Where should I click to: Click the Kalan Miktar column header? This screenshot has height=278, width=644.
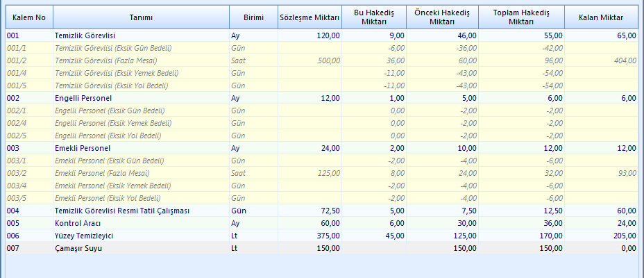pyautogui.click(x=600, y=17)
